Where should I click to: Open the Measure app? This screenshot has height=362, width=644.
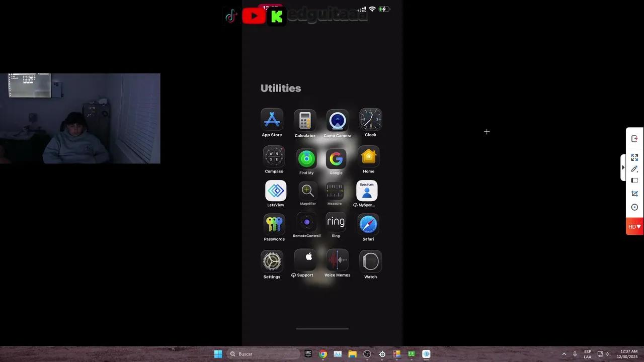pos(335,191)
